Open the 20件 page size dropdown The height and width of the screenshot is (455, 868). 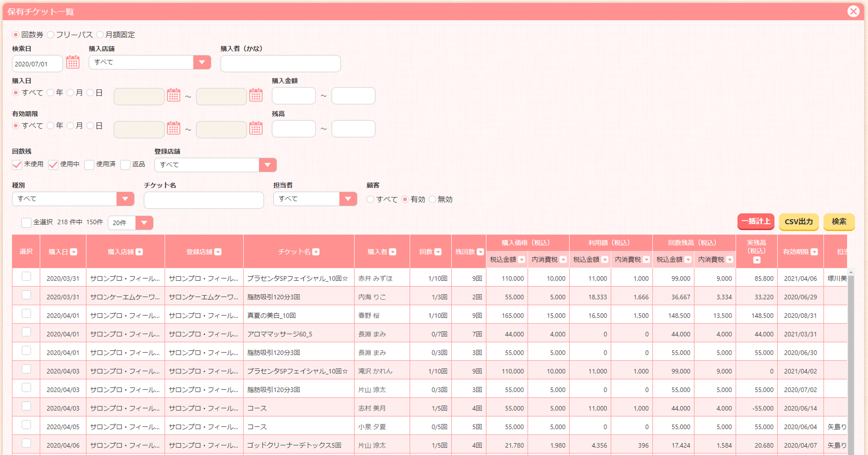[130, 223]
